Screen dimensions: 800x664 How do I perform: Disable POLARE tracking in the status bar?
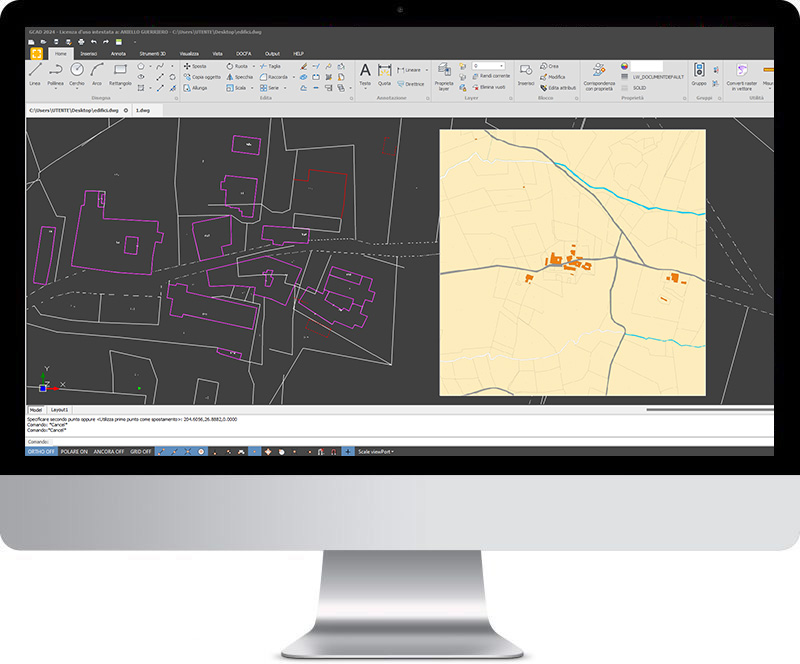[x=74, y=452]
